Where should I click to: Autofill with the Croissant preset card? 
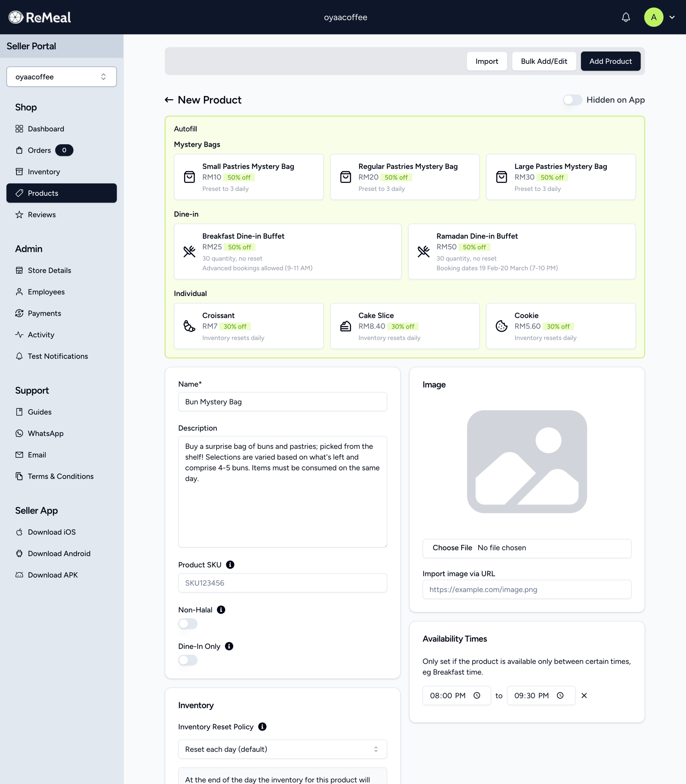tap(248, 326)
